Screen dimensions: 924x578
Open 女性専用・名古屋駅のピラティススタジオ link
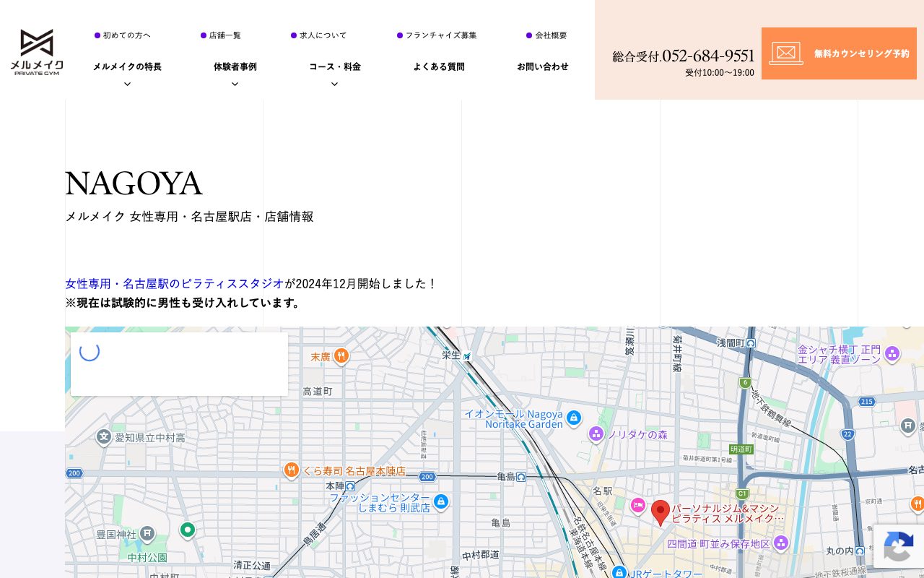[x=175, y=283]
